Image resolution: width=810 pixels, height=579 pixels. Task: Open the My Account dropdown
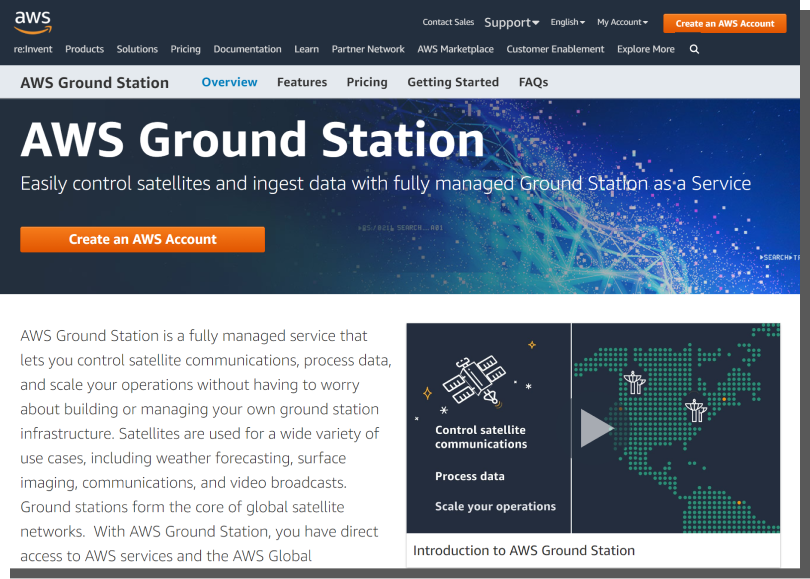click(622, 22)
